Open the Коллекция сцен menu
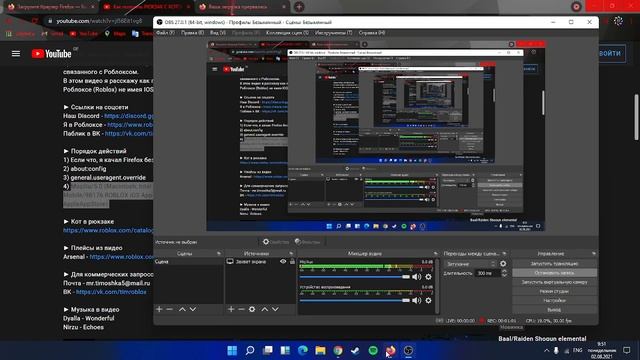This screenshot has width=640, height=360. click(x=287, y=33)
